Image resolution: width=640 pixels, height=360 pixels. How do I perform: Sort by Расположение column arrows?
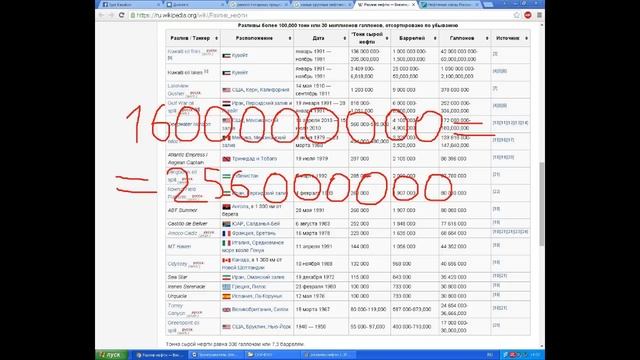290,38
